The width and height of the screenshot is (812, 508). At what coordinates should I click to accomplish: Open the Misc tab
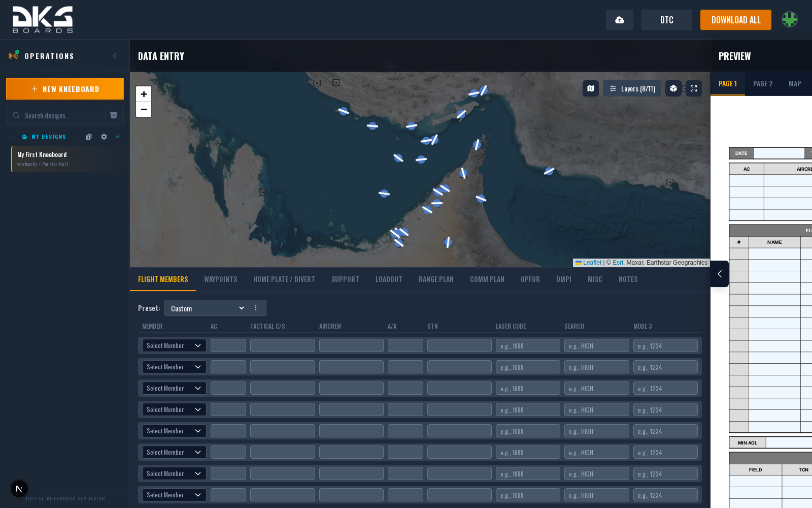point(595,279)
